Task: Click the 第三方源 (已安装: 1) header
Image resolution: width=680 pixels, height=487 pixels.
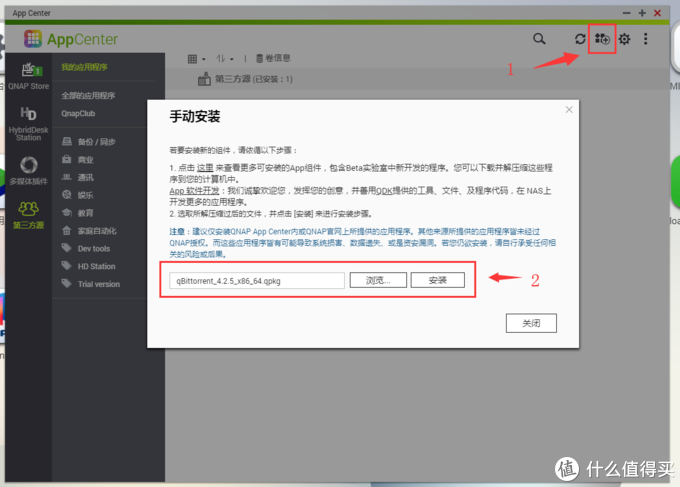Action: coord(245,79)
